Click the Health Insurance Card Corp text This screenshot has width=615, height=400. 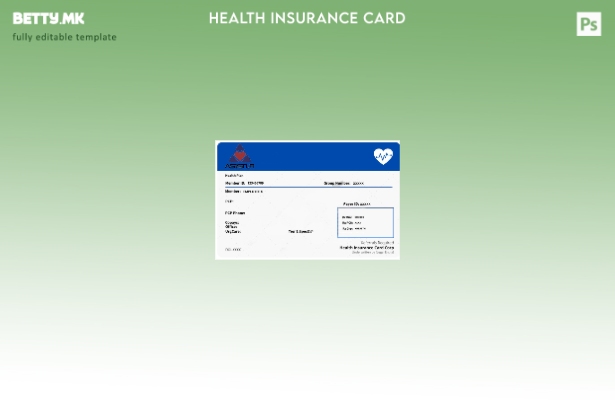coord(367,247)
